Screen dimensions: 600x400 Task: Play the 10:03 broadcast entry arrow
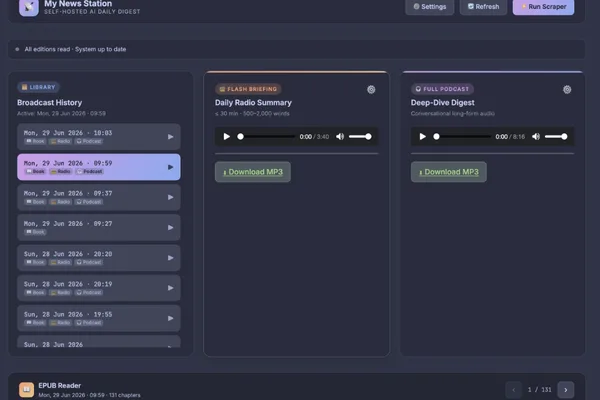(x=170, y=137)
